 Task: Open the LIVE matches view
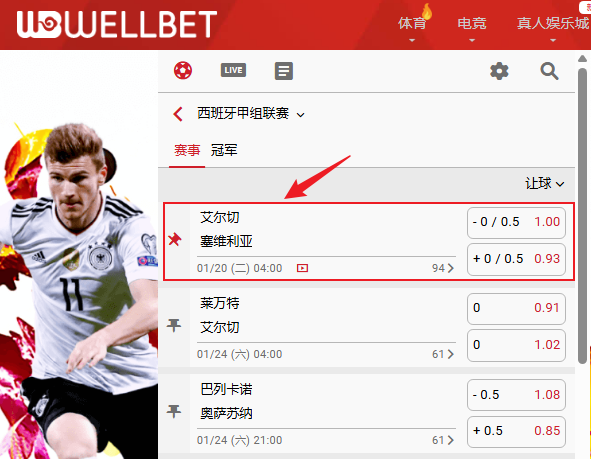click(233, 70)
